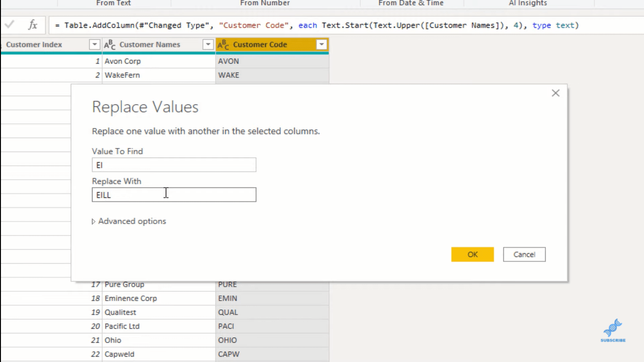Screen dimensions: 644x362
Task: Click the Value To Find field
Action: click(174, 165)
